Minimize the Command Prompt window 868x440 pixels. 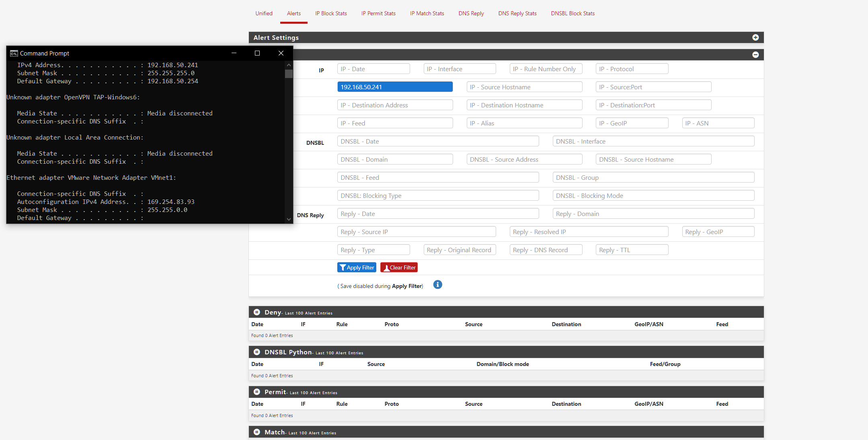[x=234, y=53]
